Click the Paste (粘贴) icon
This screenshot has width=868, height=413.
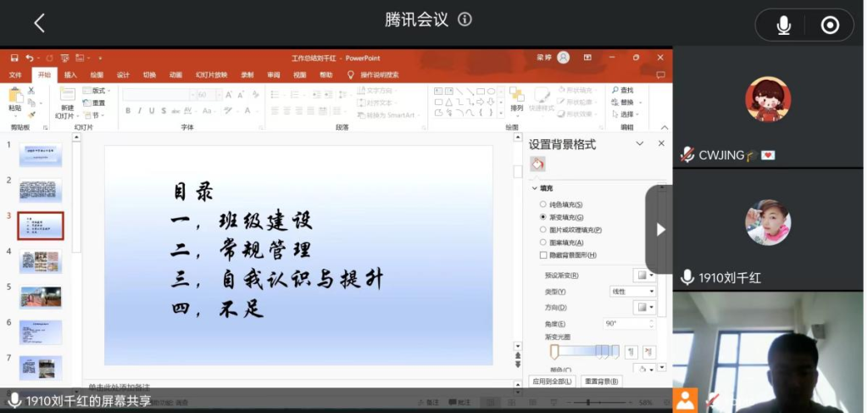15,98
